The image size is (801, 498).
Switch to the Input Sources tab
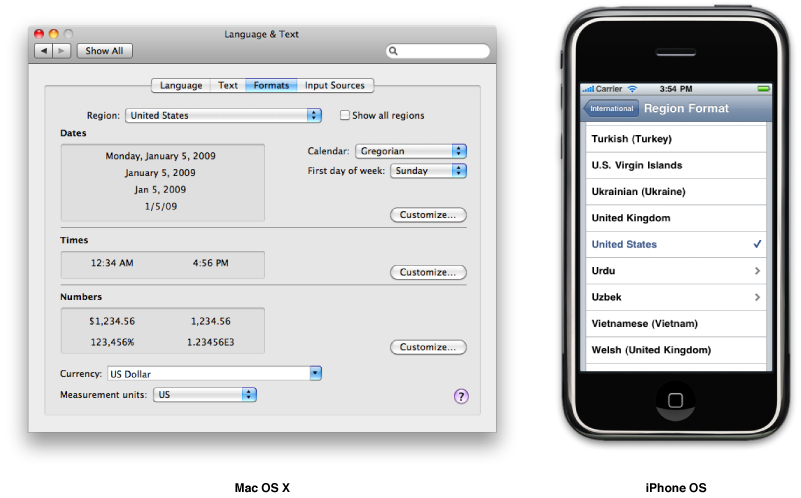point(335,85)
